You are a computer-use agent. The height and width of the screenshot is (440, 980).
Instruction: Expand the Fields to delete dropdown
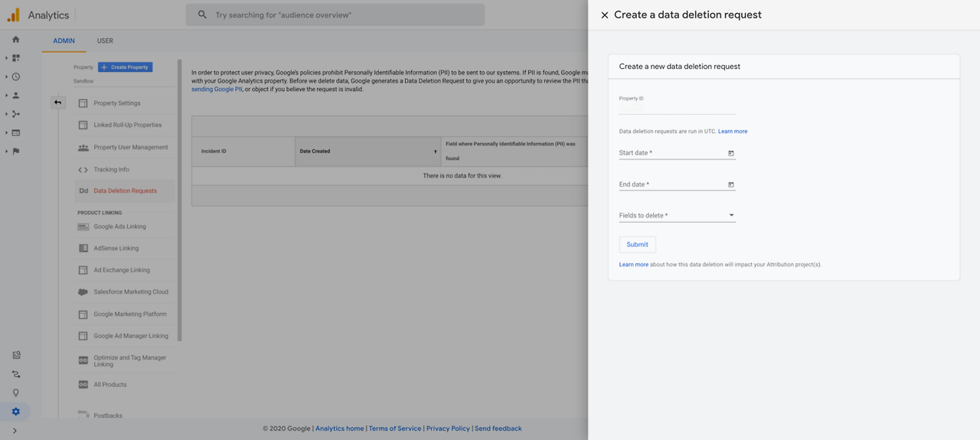(x=678, y=216)
